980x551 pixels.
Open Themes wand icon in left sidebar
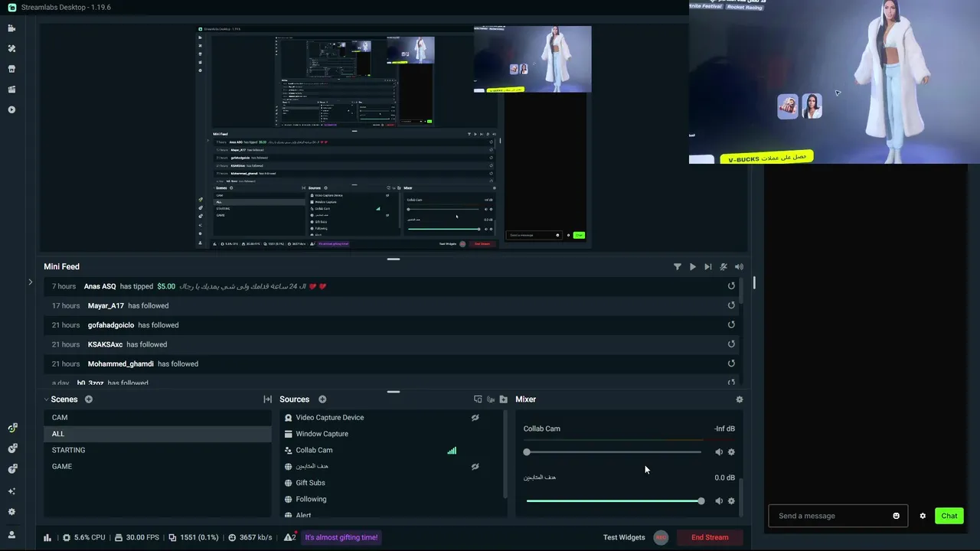point(11,48)
